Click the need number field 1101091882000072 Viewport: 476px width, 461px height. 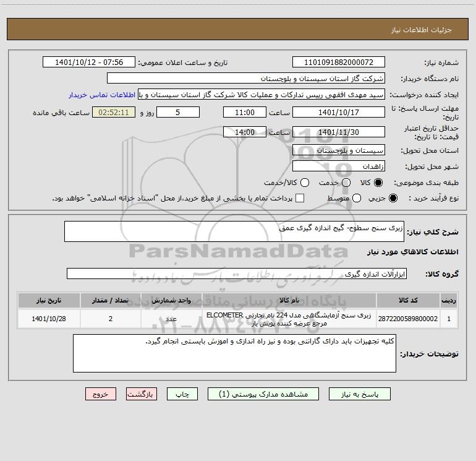point(339,62)
